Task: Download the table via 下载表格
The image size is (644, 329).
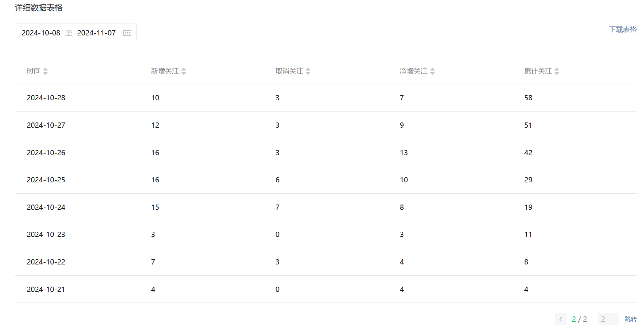Action: pyautogui.click(x=623, y=29)
